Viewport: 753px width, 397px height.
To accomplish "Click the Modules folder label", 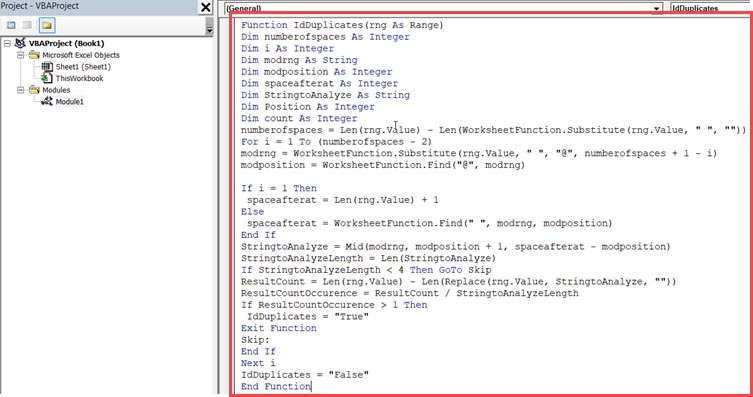I will (56, 90).
